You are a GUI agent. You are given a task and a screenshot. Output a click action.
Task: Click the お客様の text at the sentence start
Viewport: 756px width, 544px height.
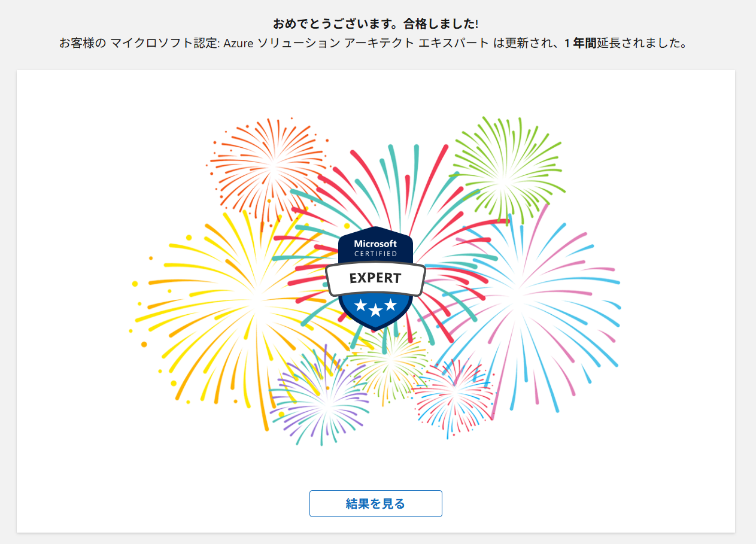(x=83, y=44)
